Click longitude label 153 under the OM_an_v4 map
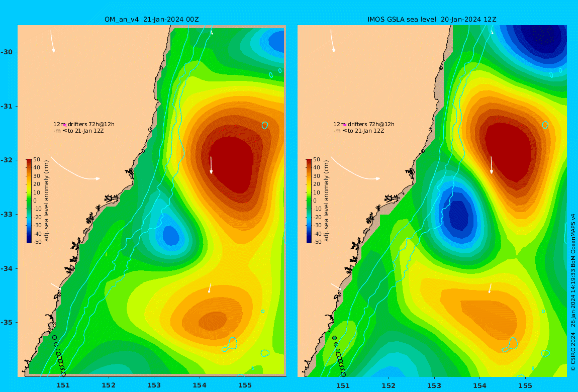 pos(154,385)
